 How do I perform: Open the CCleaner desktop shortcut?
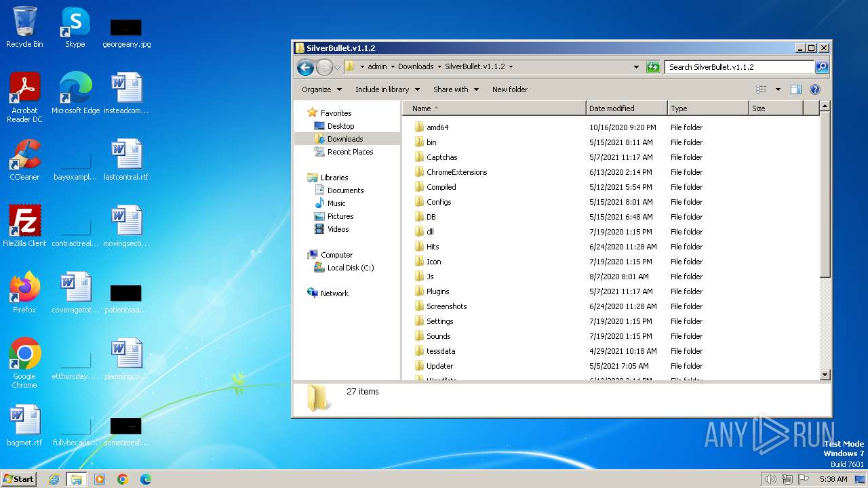[24, 160]
